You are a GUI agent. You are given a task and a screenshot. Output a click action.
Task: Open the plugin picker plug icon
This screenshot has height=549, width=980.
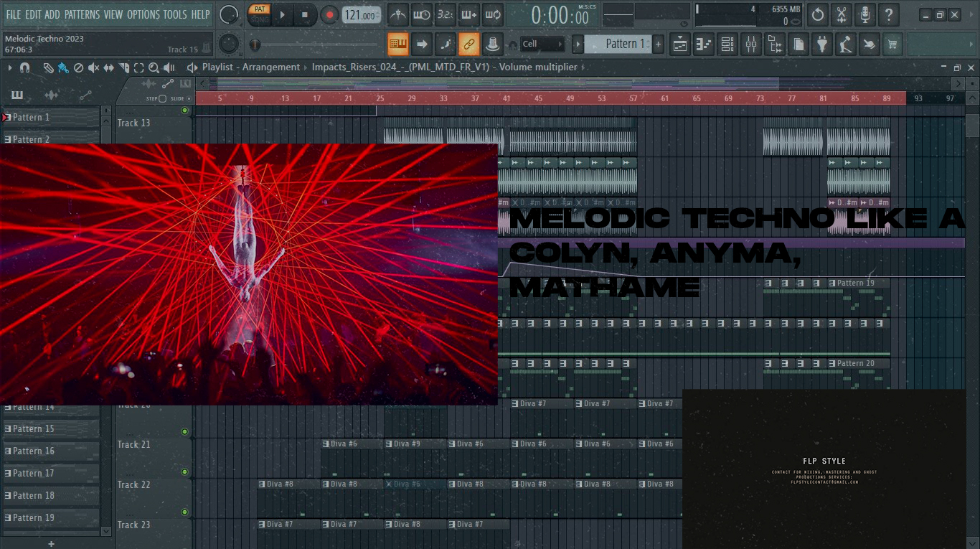[x=822, y=44]
